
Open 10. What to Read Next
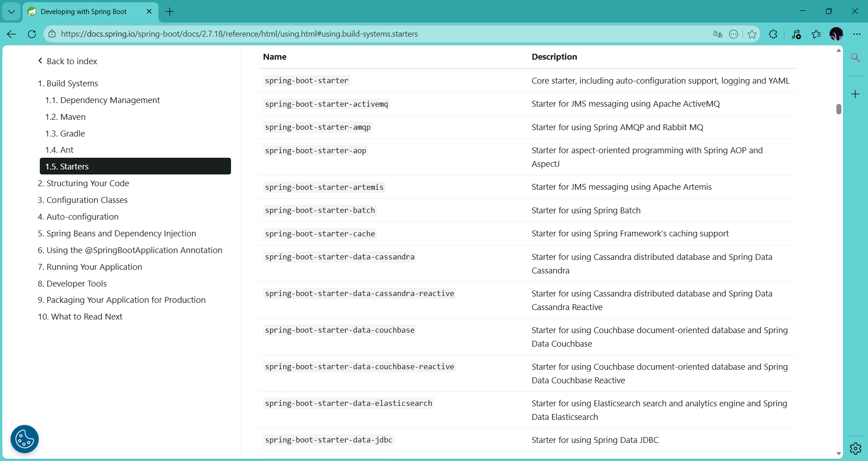coord(80,316)
